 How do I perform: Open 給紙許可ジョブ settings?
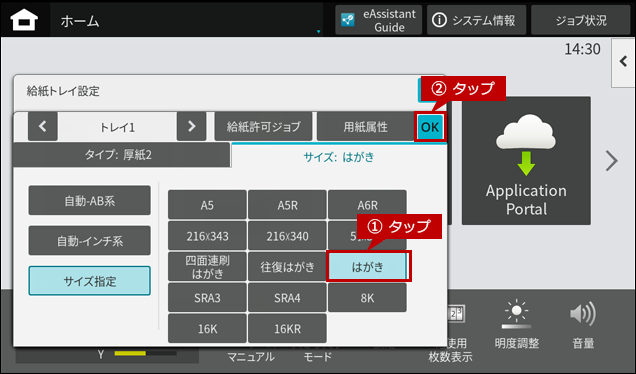pos(263,127)
